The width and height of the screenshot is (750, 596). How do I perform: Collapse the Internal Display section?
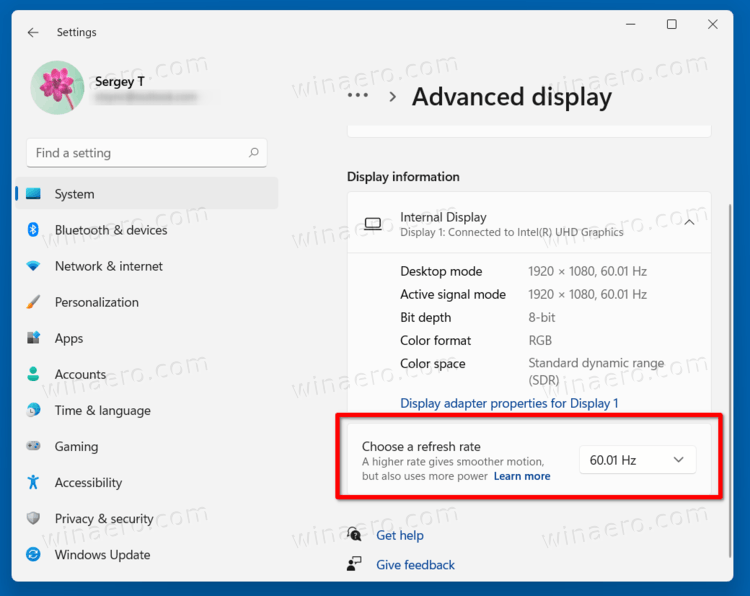tap(689, 222)
